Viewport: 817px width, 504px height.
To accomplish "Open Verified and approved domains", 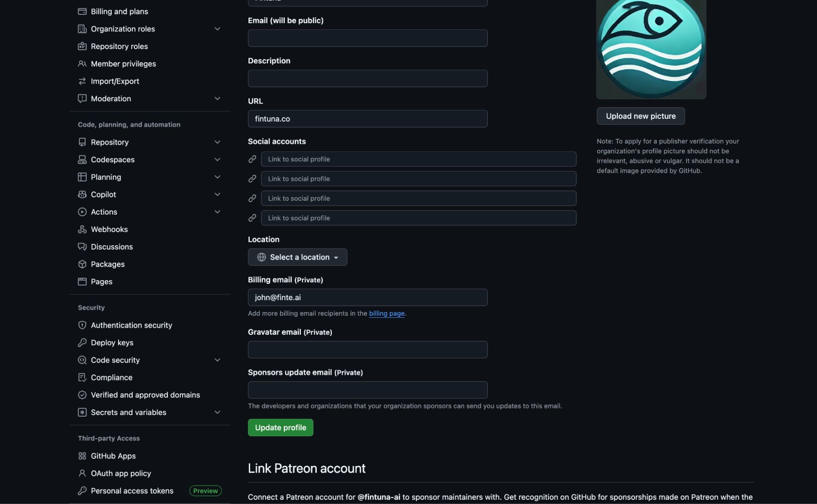I will pos(145,395).
